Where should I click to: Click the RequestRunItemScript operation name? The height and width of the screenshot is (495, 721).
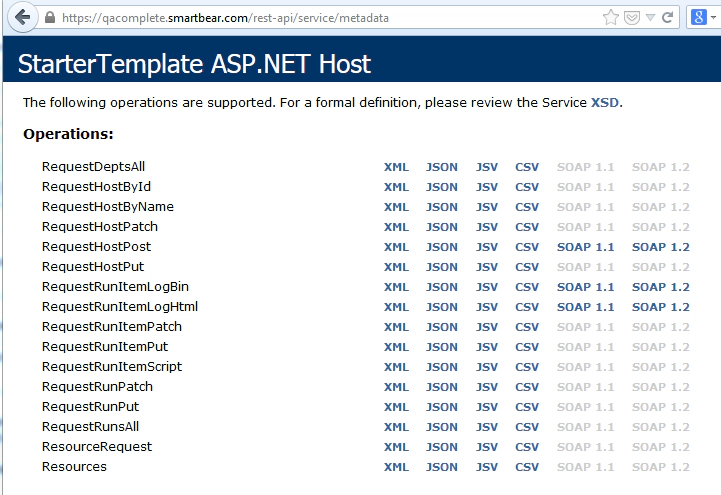[112, 366]
